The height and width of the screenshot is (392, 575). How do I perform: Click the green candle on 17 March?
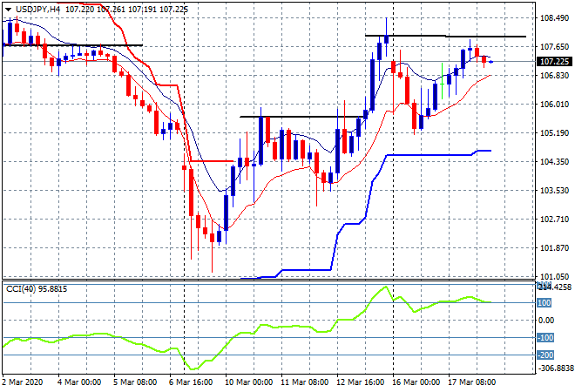point(443,84)
